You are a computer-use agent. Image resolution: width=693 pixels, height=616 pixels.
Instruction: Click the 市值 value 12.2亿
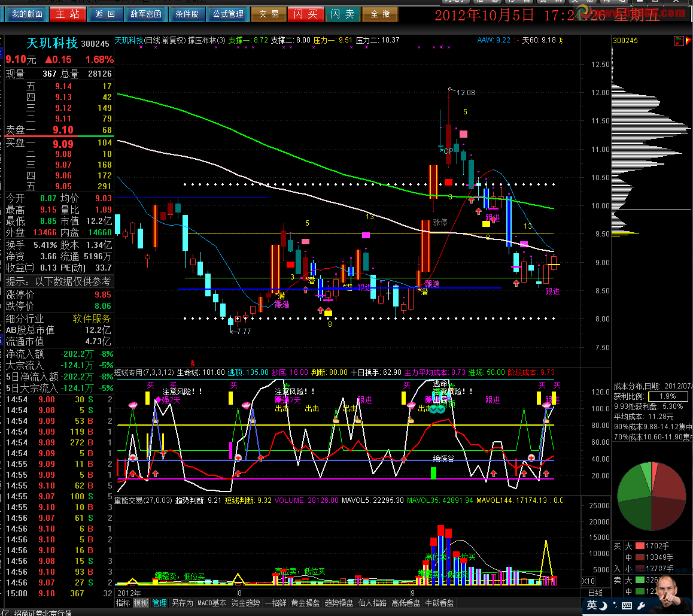99,221
